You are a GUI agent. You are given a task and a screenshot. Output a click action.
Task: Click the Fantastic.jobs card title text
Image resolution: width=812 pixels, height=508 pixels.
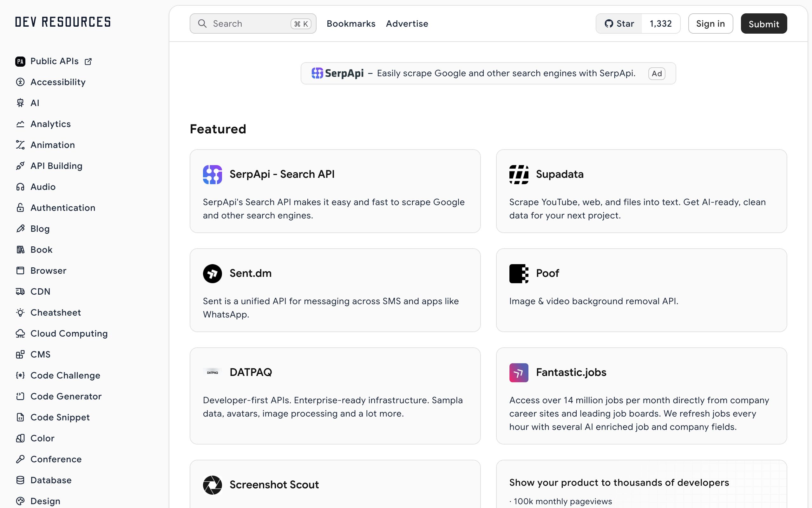point(571,372)
